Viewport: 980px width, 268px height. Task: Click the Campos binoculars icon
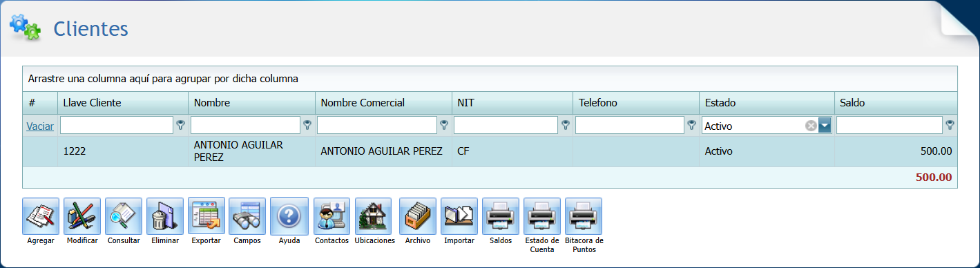coord(247,216)
